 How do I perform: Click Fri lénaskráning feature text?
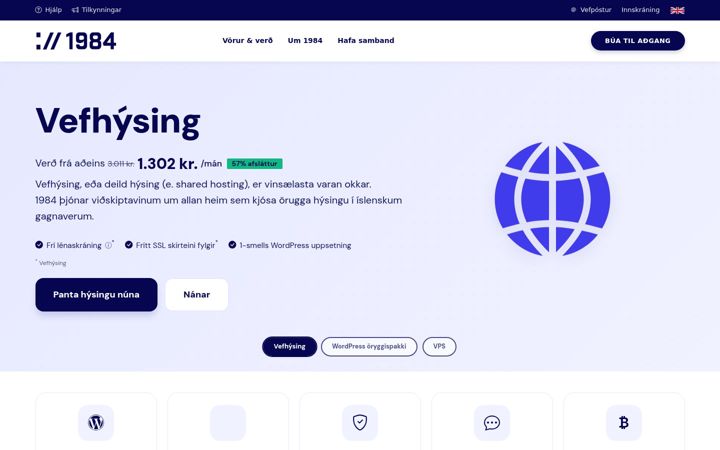tap(74, 245)
